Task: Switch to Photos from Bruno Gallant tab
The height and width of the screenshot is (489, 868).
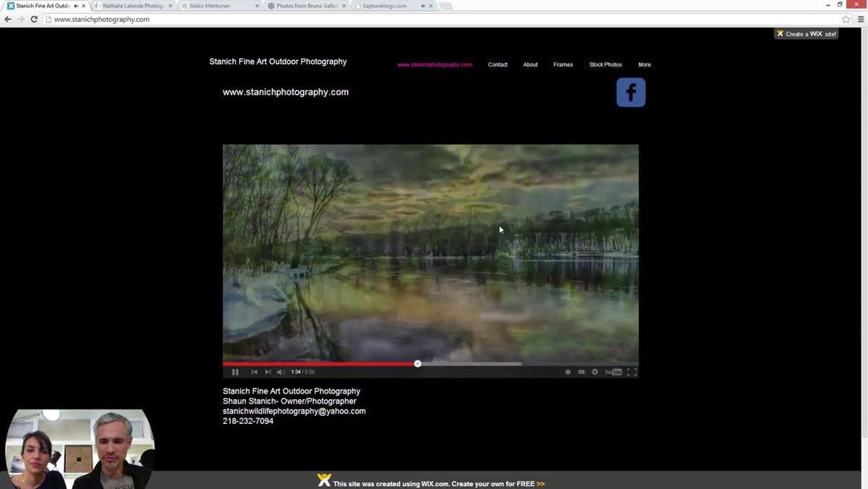Action: coord(307,6)
